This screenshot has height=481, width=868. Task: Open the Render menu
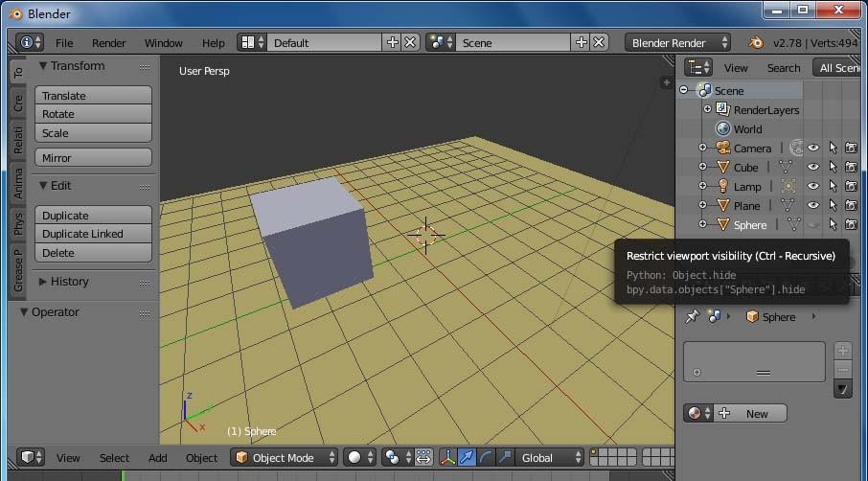pyautogui.click(x=108, y=42)
